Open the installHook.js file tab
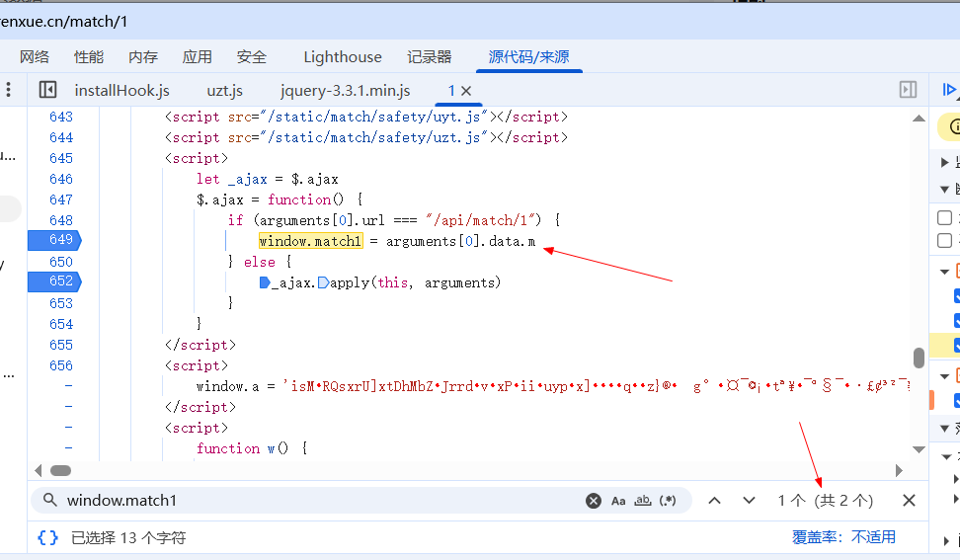Viewport: 960px width, 560px height. (x=121, y=91)
